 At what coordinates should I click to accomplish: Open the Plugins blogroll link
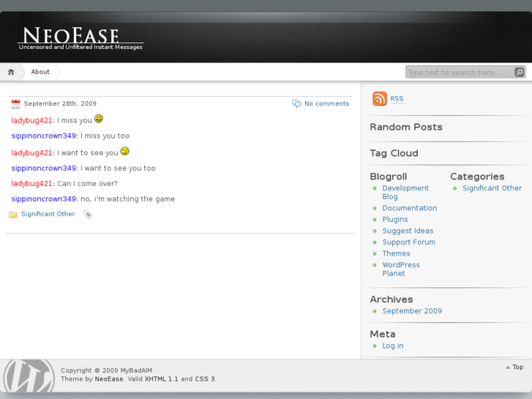pos(395,220)
